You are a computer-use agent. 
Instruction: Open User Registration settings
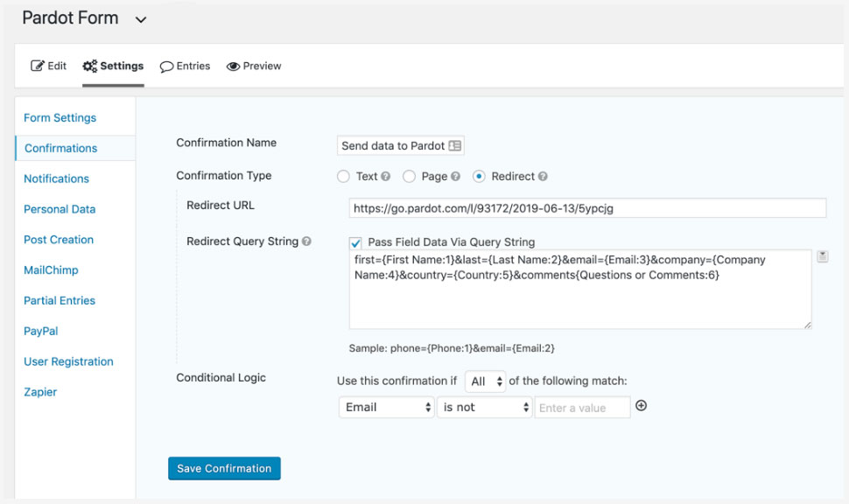click(69, 361)
